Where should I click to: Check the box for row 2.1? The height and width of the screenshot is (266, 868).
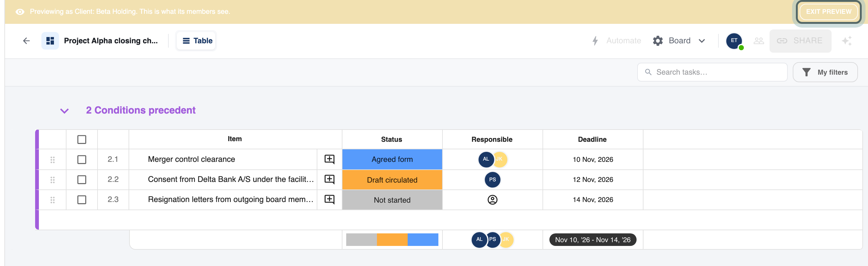82,159
